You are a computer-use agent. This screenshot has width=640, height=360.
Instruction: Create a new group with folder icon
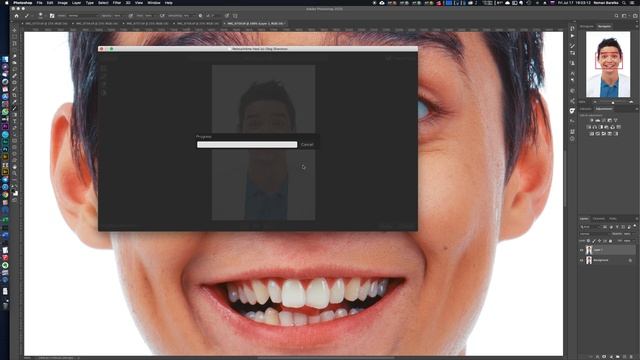point(618,357)
